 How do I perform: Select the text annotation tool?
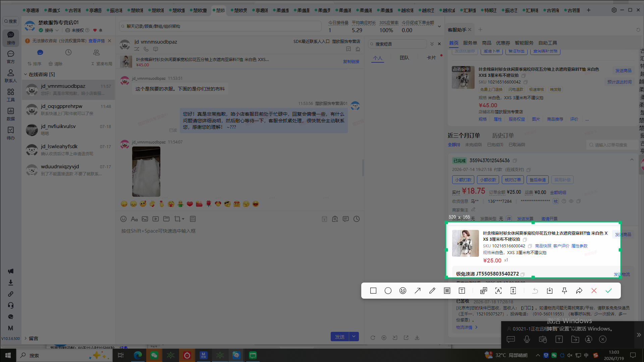[462, 291]
